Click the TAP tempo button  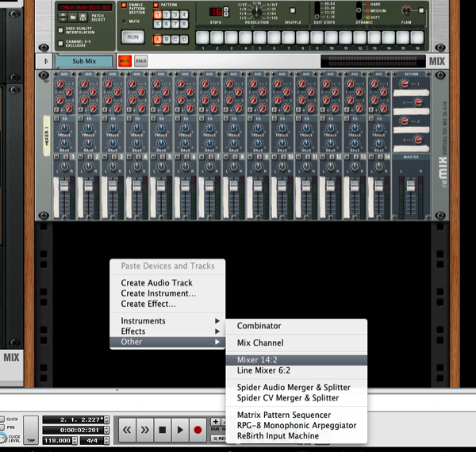[31, 430]
